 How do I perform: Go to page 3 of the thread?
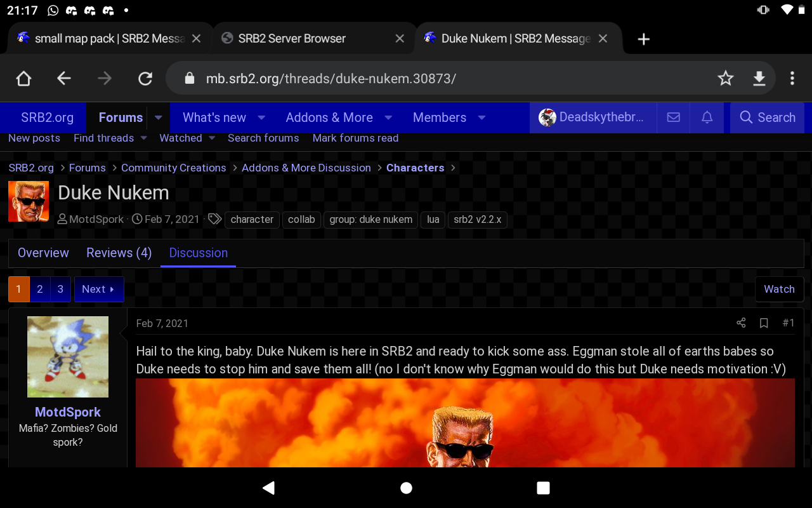pos(60,289)
